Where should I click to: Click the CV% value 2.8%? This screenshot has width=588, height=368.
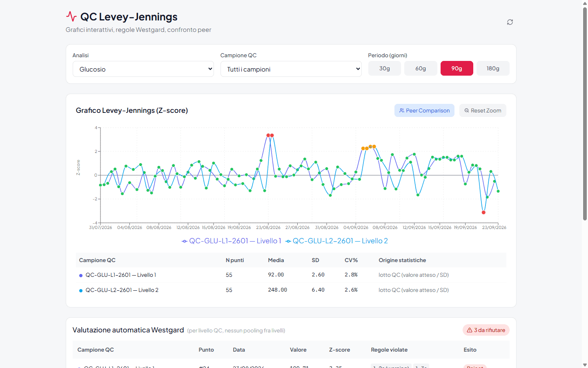click(x=351, y=275)
